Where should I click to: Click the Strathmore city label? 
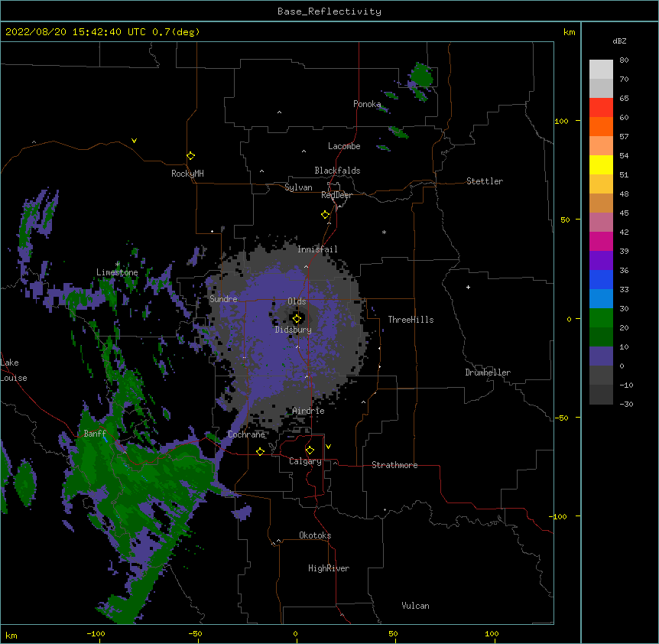click(394, 465)
